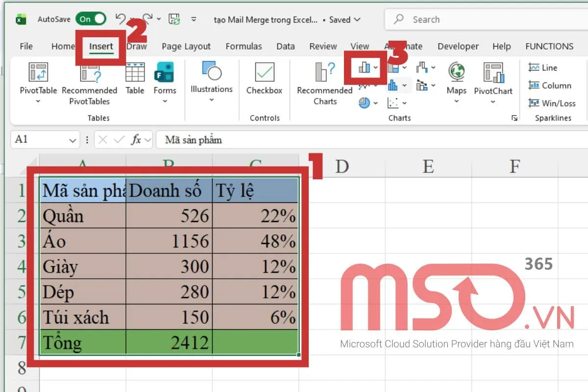Insert a Line sparkline

click(x=545, y=68)
